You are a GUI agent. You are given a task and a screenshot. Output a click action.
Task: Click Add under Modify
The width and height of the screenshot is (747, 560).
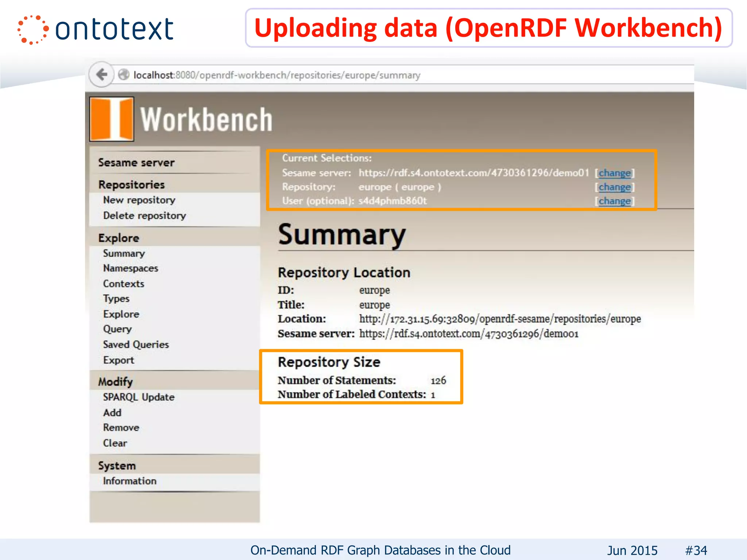112,413
